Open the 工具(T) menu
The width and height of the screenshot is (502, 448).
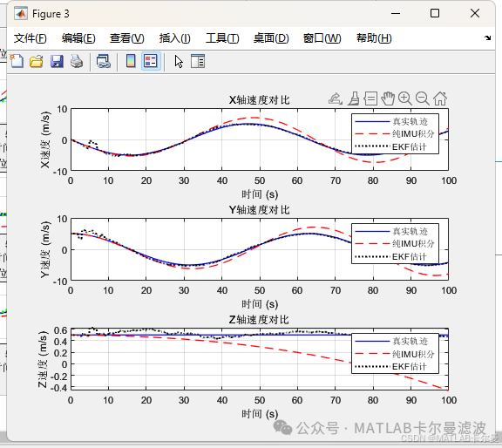[222, 38]
